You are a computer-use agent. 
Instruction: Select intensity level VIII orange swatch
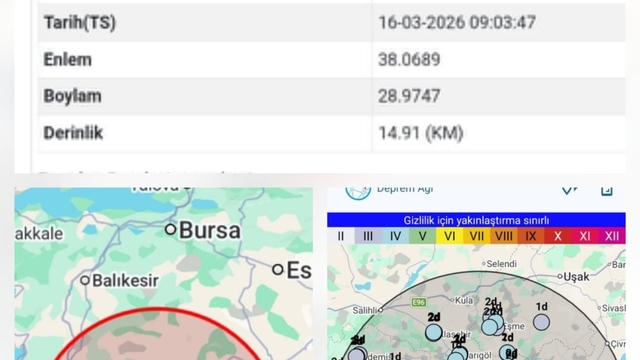coord(504,236)
